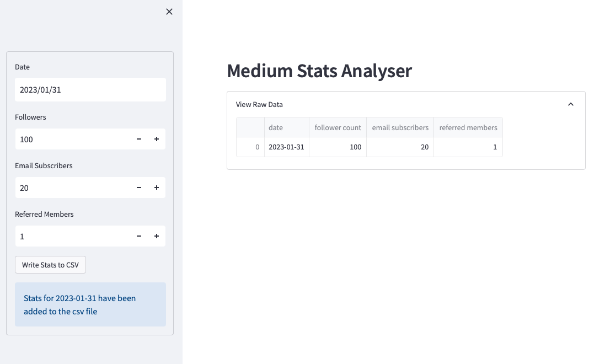Collapse the View Raw Data chevron
The height and width of the screenshot is (364, 605).
pyautogui.click(x=571, y=104)
